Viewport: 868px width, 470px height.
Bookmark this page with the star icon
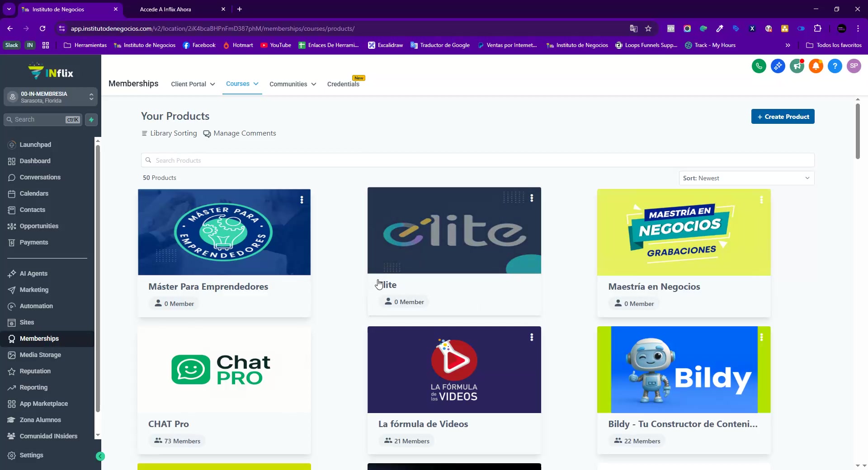648,28
